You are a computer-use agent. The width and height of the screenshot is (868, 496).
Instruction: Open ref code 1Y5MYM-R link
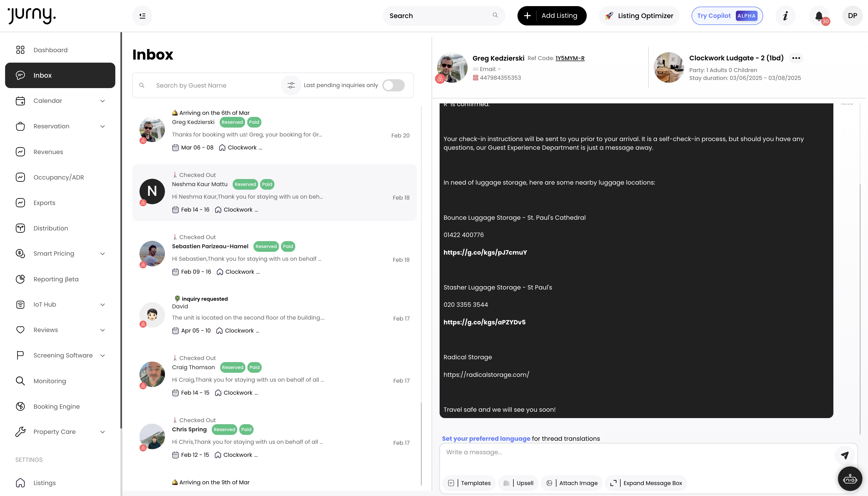click(x=570, y=58)
